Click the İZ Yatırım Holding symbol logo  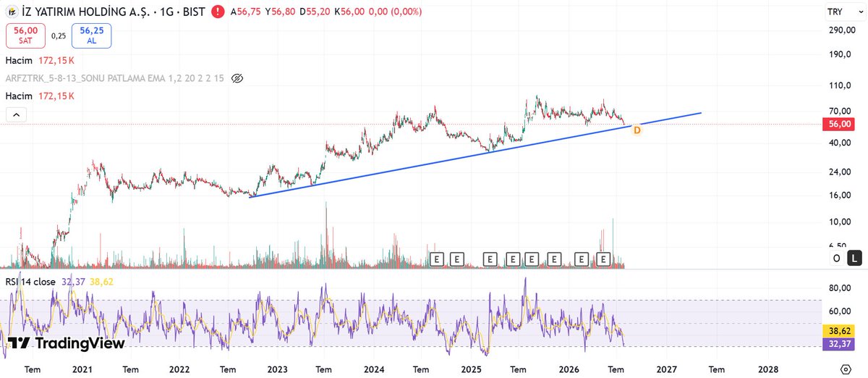(13, 12)
